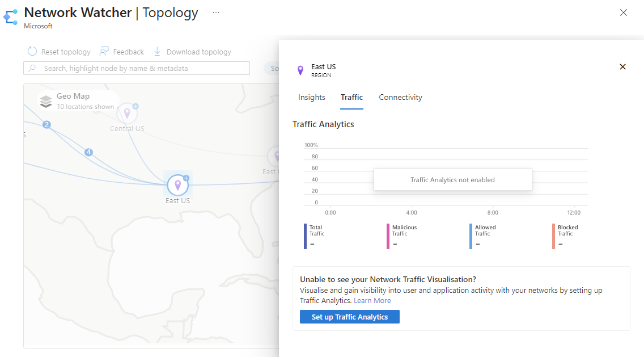Expand the Central US node plus badge
This screenshot has height=357, width=644.
[x=135, y=106]
